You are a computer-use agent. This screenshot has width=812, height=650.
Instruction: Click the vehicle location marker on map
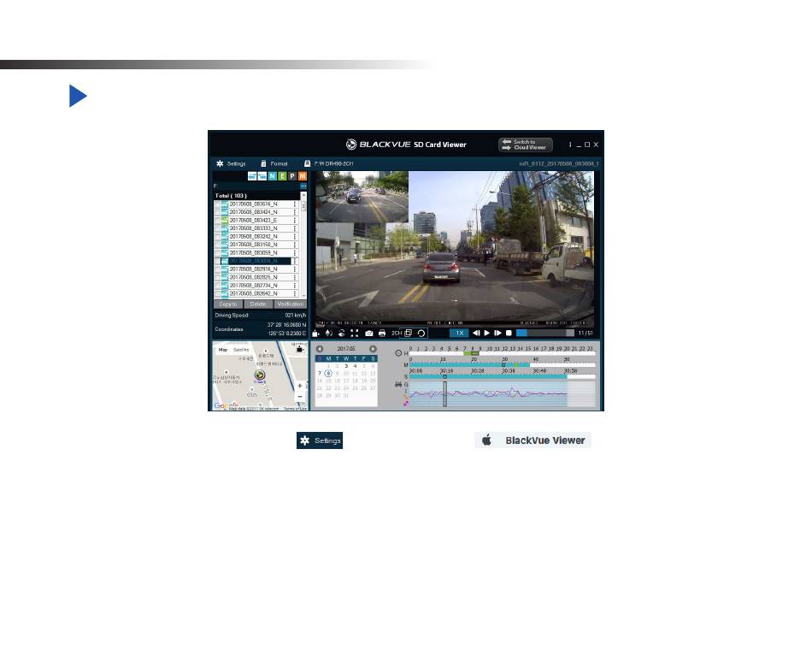[260, 375]
